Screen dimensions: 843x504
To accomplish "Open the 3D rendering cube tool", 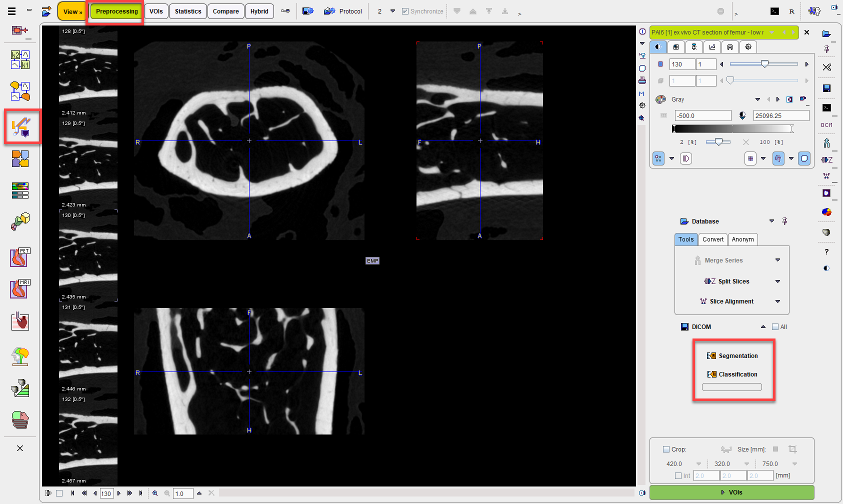I will (20, 221).
